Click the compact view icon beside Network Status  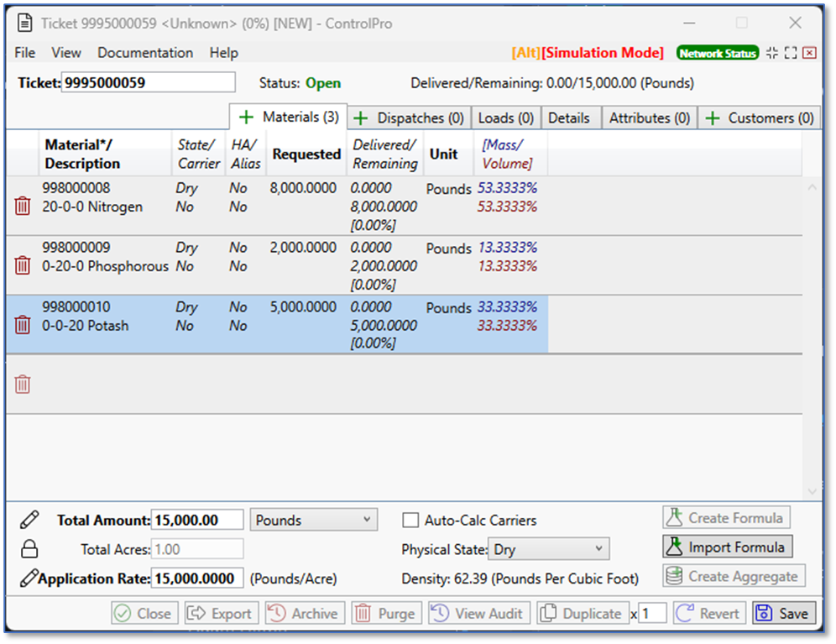771,53
